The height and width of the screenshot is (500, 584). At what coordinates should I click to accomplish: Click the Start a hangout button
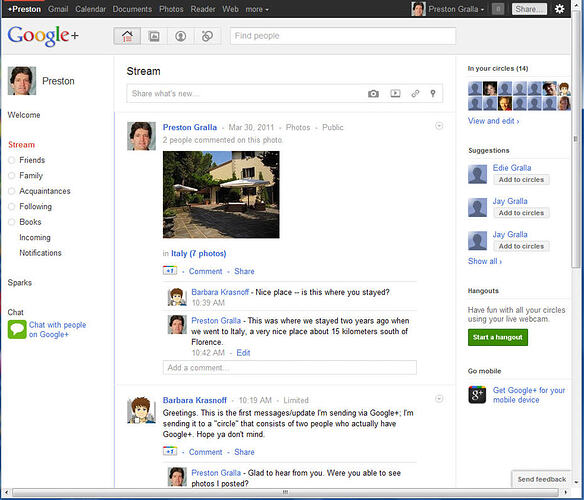click(498, 337)
